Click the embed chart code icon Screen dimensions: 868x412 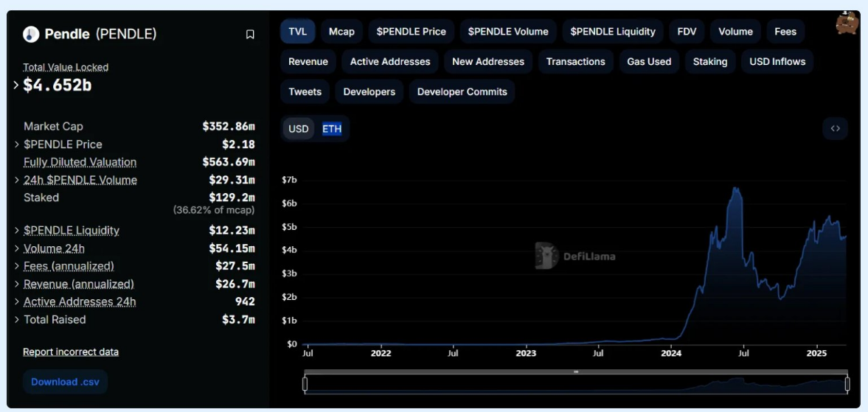pos(835,128)
